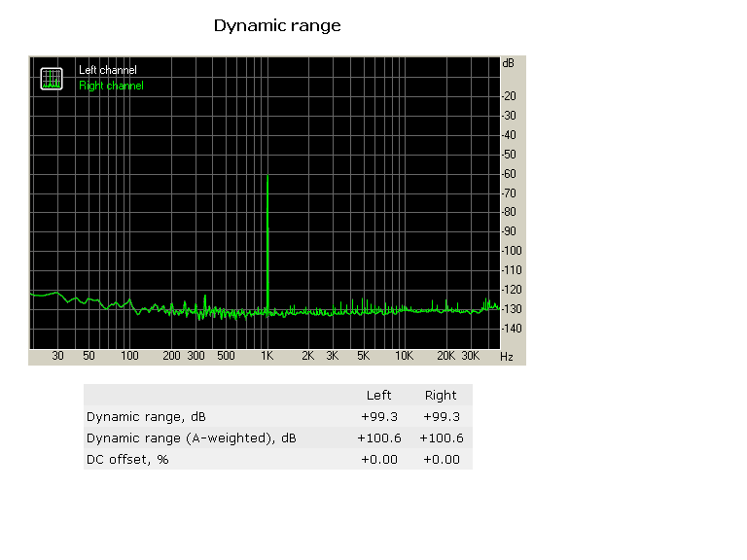Click the '1K' frequency axis label
The image size is (747, 560).
tap(267, 356)
